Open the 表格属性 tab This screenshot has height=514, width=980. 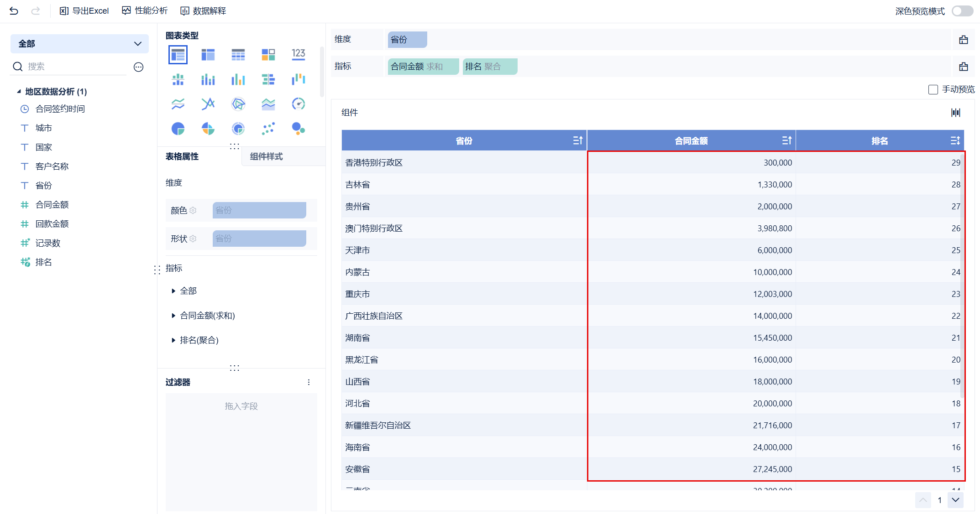click(182, 156)
